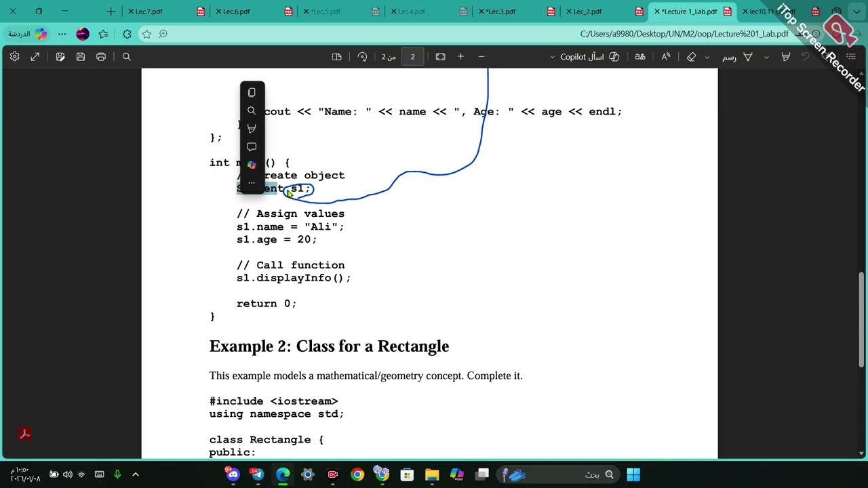Open volume control in system tray
The height and width of the screenshot is (488, 868).
pos(68,474)
